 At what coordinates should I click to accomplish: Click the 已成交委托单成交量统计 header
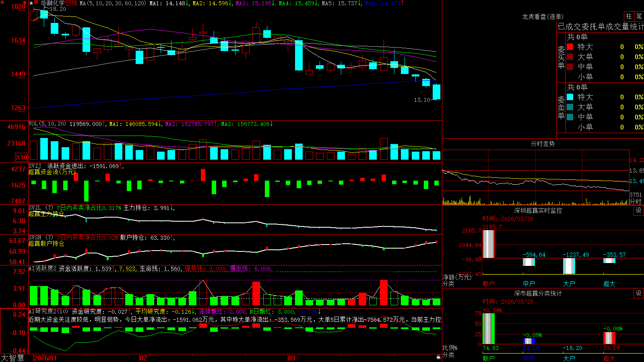coord(601,27)
